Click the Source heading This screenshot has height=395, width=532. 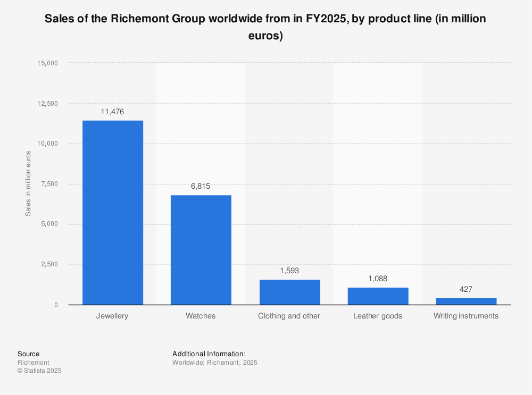pyautogui.click(x=29, y=354)
